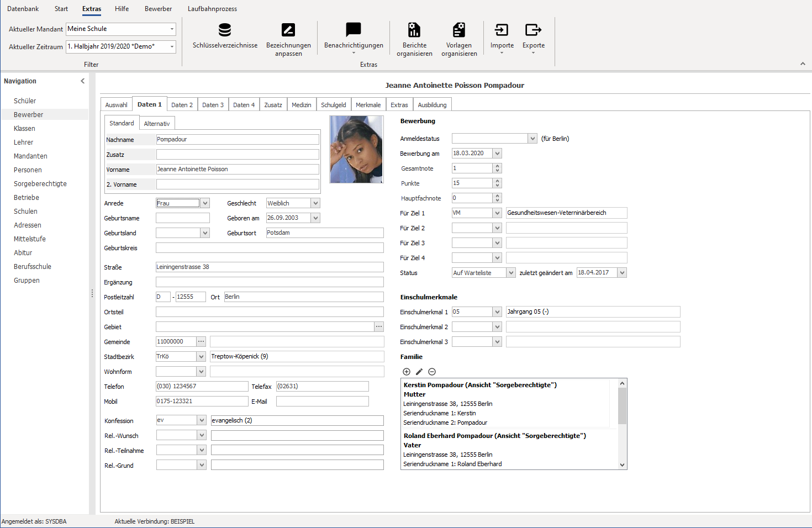Viewport: 812px width, 528px height.
Task: Collapse the Navigation panel chevron
Action: tap(83, 81)
